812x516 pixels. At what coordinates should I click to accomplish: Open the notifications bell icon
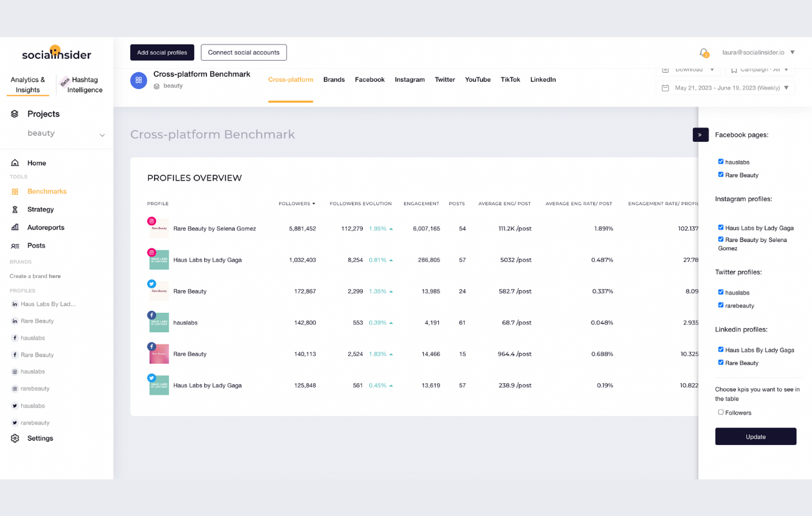click(x=704, y=53)
